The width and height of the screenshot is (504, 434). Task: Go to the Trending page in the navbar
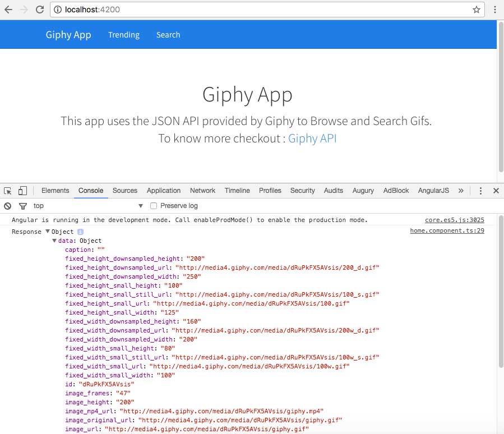(x=124, y=35)
